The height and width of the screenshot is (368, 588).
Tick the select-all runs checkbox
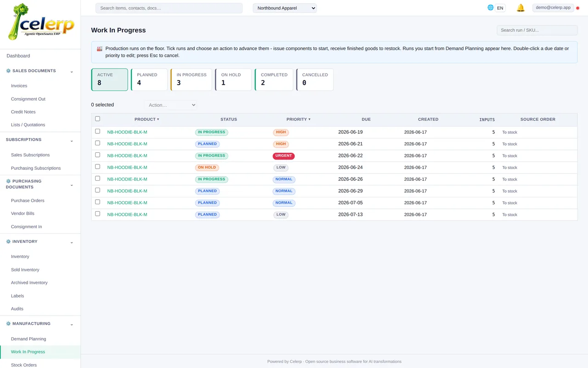click(x=97, y=119)
